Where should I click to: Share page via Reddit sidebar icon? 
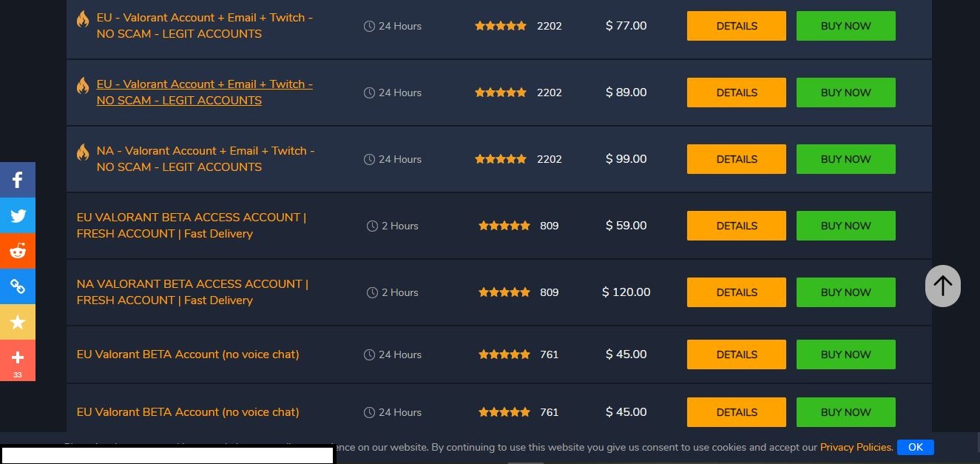pos(18,251)
